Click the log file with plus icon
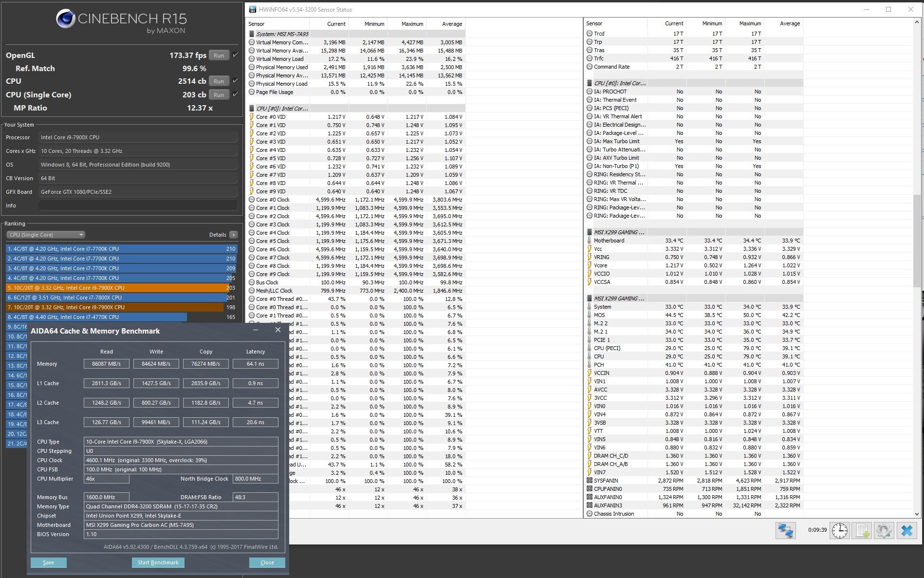Image resolution: width=924 pixels, height=578 pixels. (x=862, y=530)
